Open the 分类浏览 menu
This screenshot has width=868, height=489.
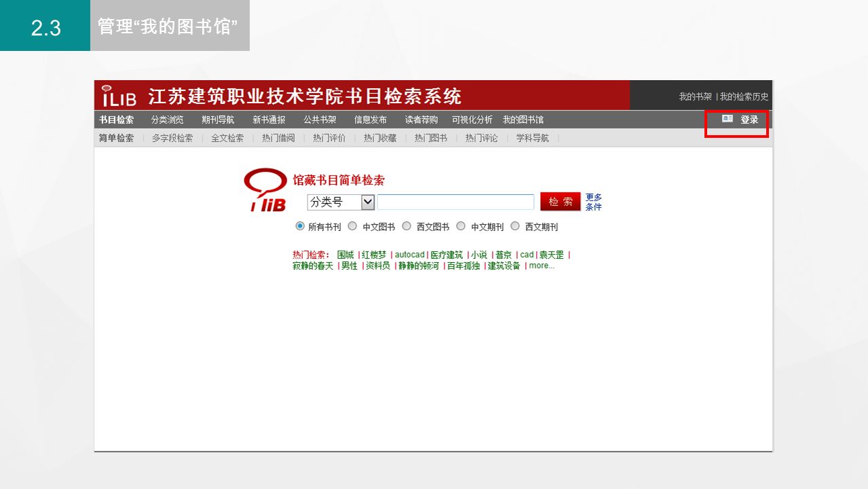click(167, 120)
